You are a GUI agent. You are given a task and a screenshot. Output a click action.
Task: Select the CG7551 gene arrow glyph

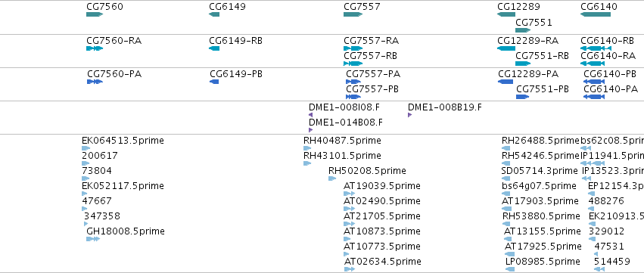[x=523, y=30]
